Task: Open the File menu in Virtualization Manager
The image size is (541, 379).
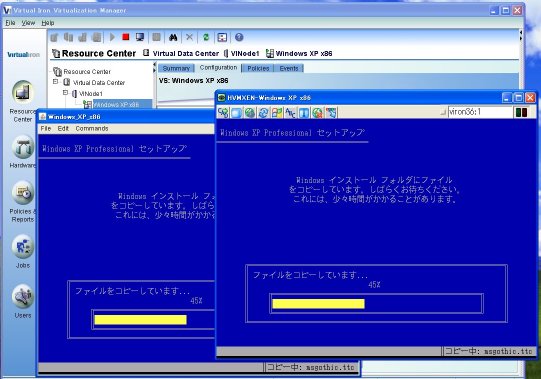Action: point(10,23)
